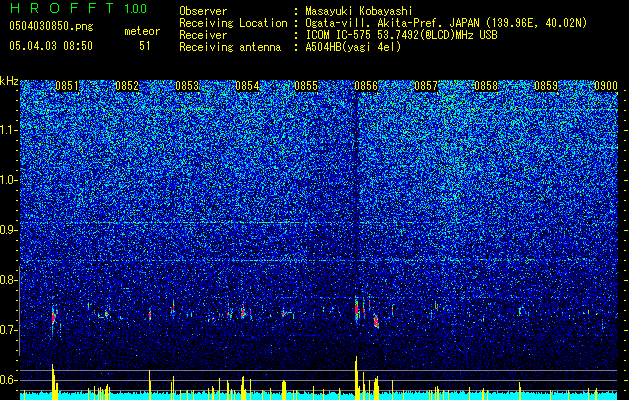Viewport: 629px width, 400px height.
Task: Click the 0900 time marker
Action: 606,86
